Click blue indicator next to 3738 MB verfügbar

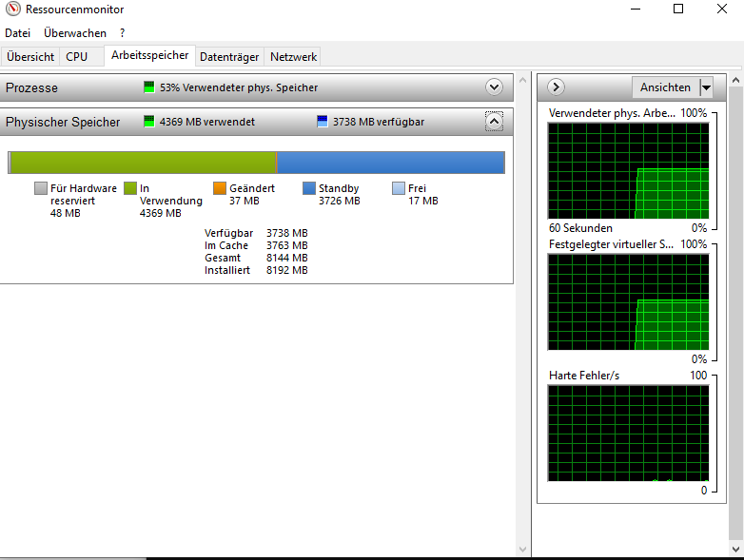pos(323,122)
